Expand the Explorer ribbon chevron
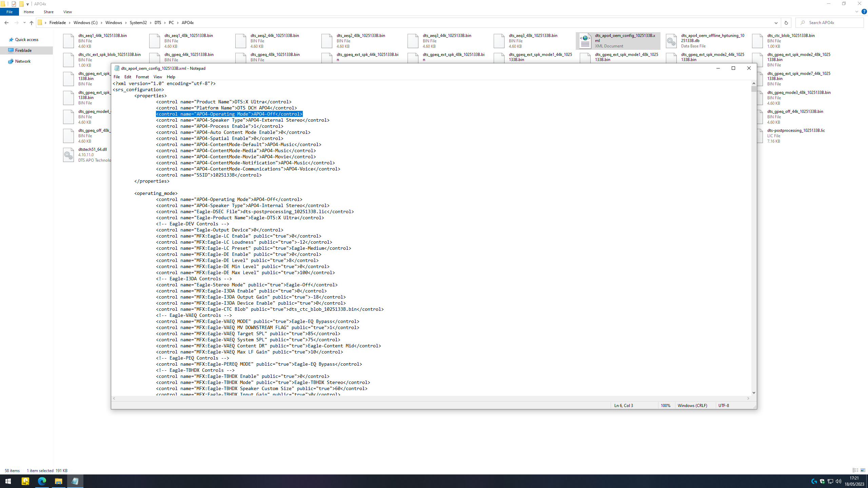 pos(856,12)
